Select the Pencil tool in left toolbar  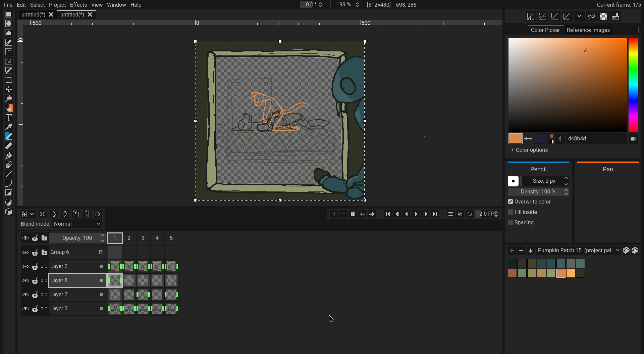click(9, 136)
